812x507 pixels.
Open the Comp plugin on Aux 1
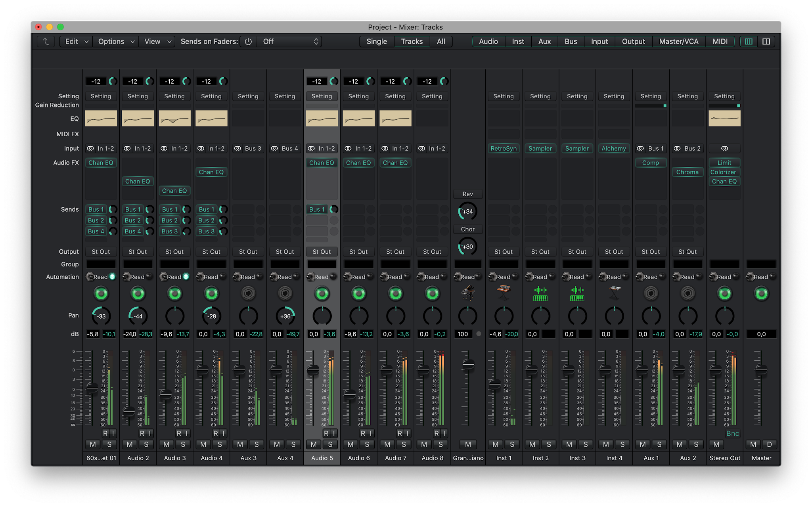651,163
